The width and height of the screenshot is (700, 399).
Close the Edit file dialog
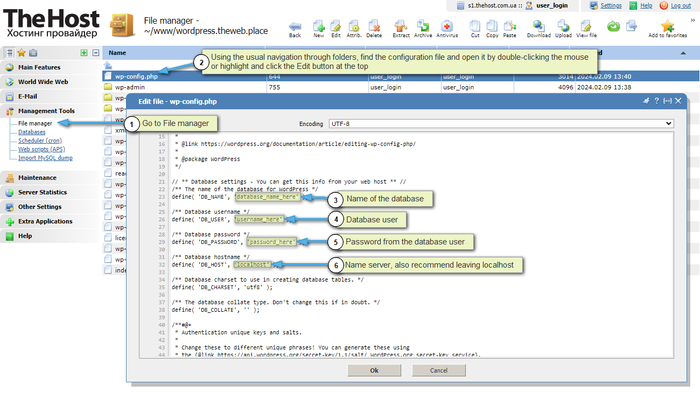(x=678, y=101)
